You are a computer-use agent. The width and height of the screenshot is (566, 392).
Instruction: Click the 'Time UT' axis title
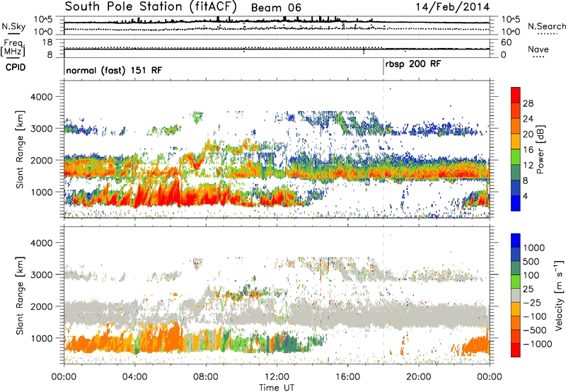(x=277, y=388)
